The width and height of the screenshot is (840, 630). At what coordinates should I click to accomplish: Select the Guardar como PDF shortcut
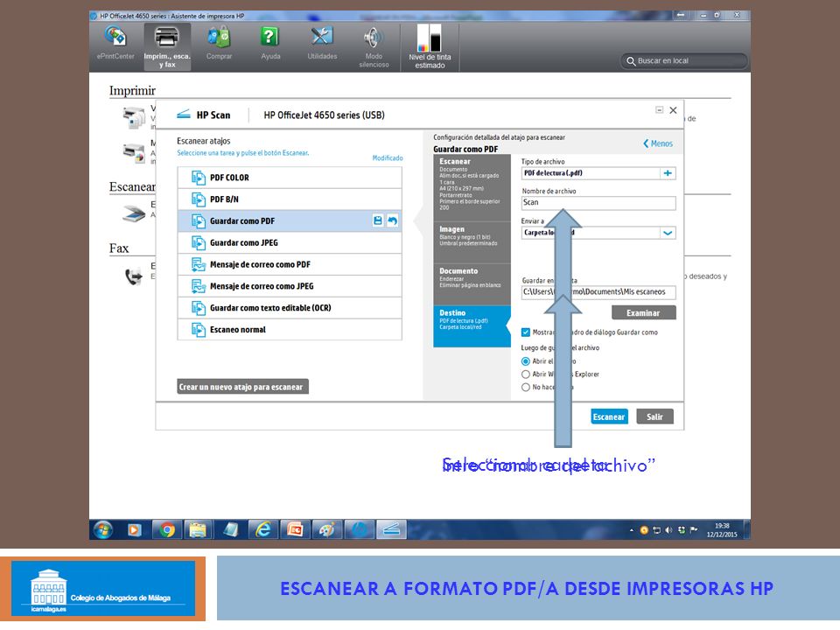point(290,220)
